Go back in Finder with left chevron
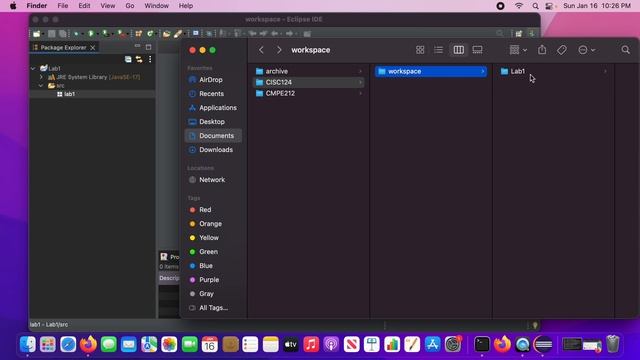 click(261, 50)
